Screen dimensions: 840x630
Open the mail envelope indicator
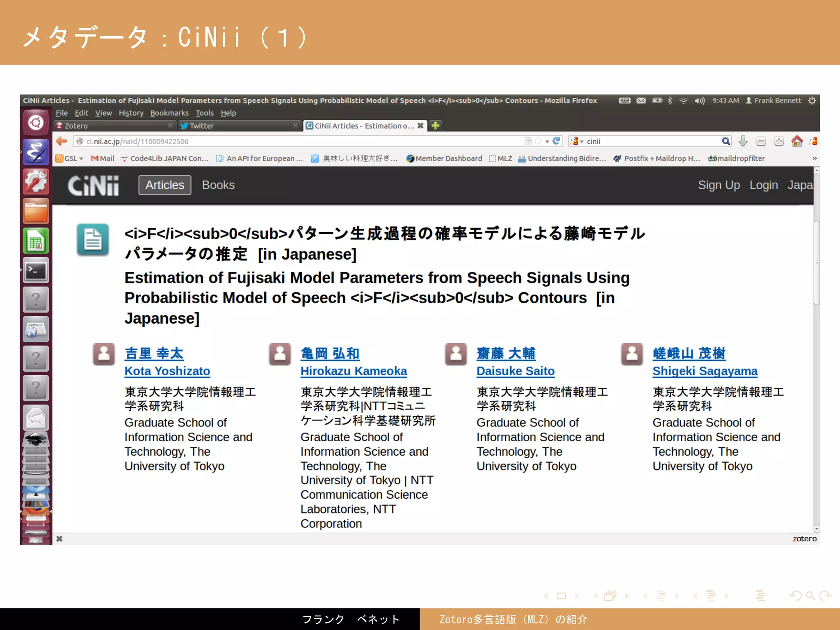pos(641,100)
